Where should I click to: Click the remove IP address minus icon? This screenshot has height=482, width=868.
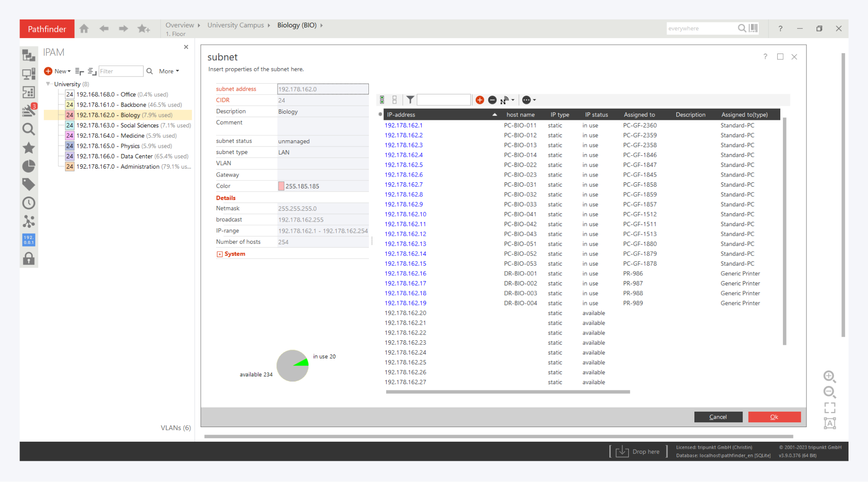point(492,100)
